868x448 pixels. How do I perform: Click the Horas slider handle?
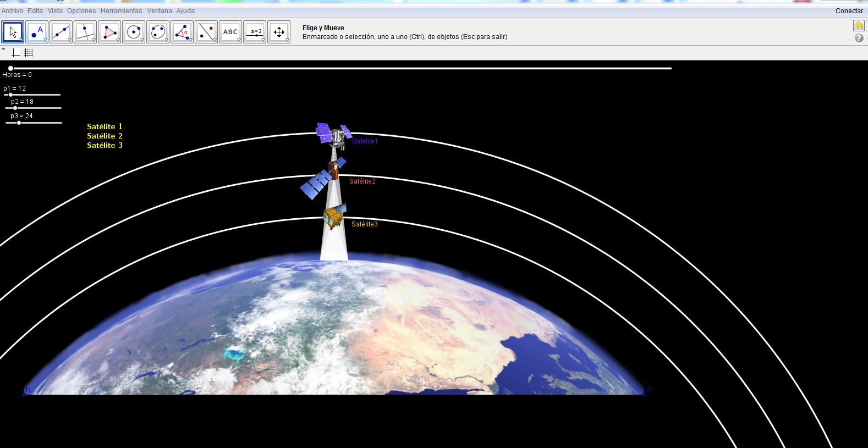coord(10,68)
